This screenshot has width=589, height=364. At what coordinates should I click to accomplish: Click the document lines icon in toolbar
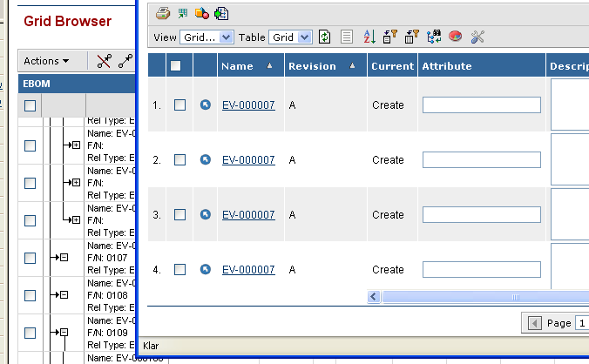click(x=346, y=37)
